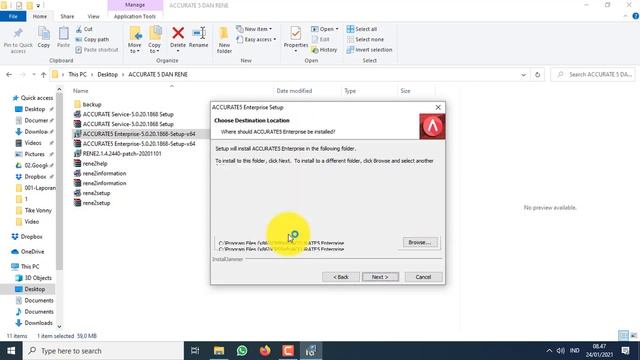640x360 pixels.
Task: Select the backup folder
Action: pos(87,104)
